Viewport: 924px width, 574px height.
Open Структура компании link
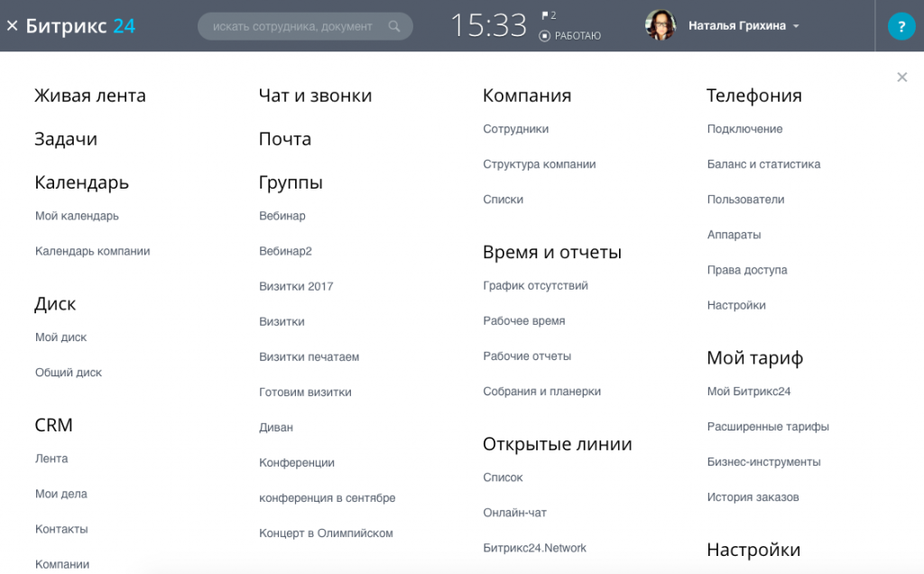click(540, 164)
